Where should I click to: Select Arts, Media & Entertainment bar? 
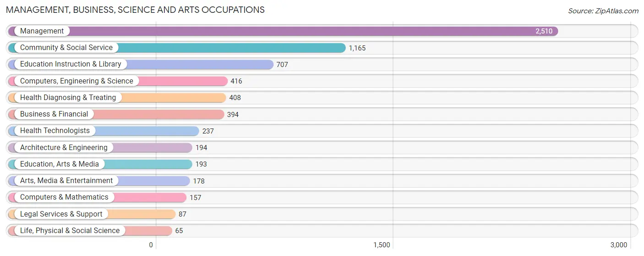tap(99, 181)
